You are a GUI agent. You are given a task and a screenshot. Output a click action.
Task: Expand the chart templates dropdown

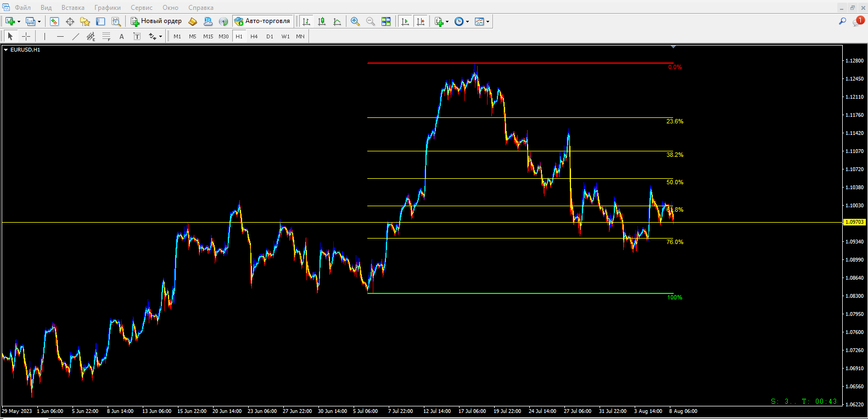(488, 22)
